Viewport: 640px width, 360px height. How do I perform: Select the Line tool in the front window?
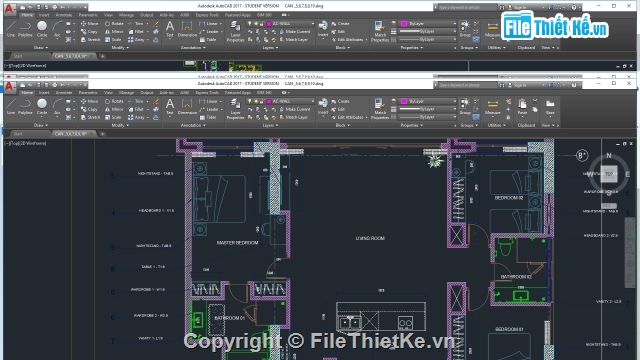tap(11, 107)
